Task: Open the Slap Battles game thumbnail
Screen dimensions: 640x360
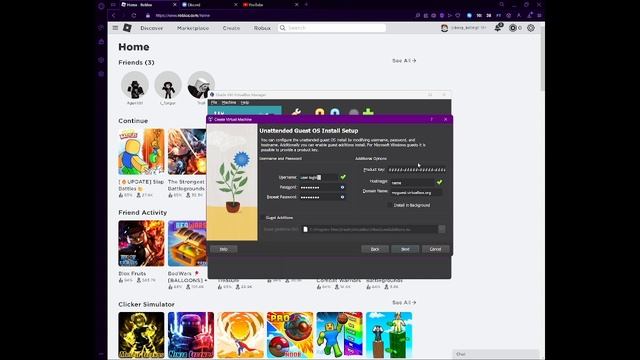Action: pyautogui.click(x=141, y=152)
